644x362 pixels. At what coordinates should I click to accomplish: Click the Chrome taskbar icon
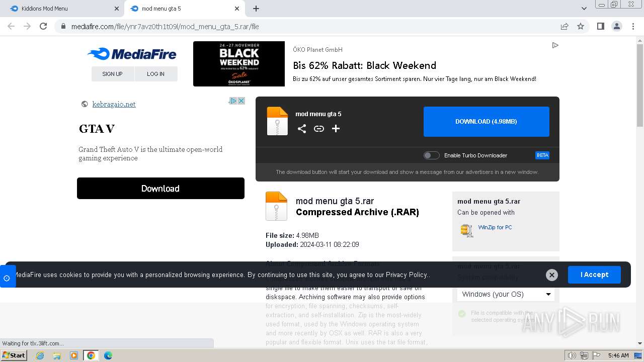coord(91,355)
